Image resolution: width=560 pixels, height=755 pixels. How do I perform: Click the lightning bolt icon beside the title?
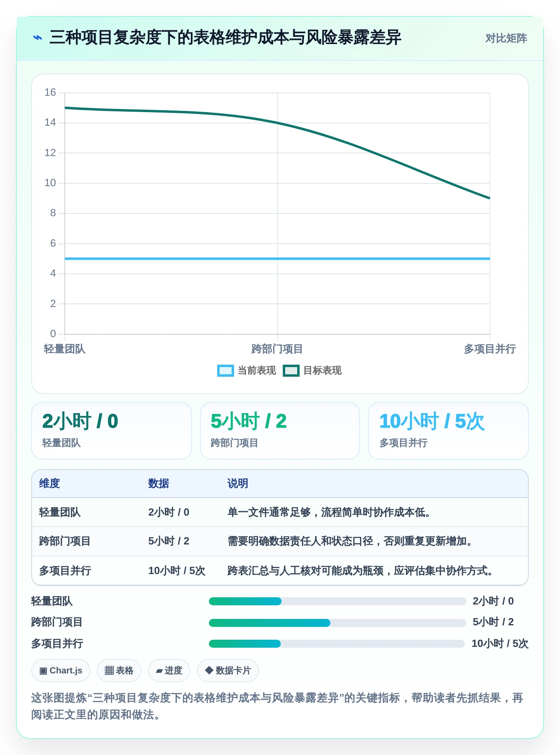coord(38,38)
